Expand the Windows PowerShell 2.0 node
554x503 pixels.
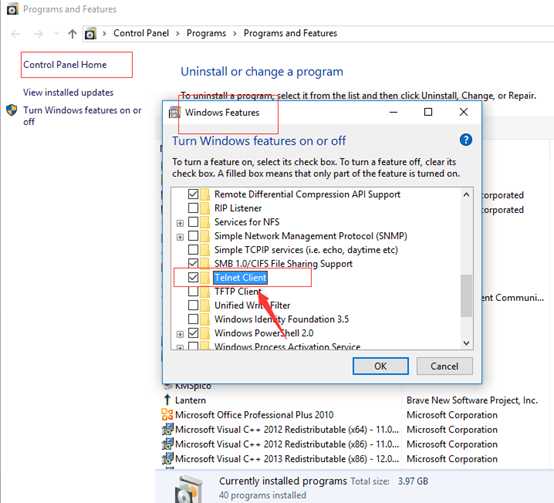tap(180, 334)
